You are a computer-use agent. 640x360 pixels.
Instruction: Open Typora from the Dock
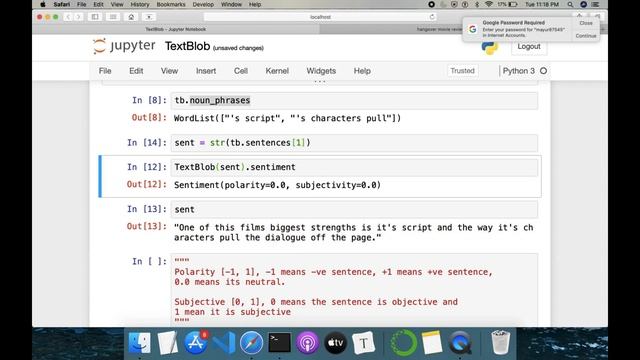click(363, 342)
